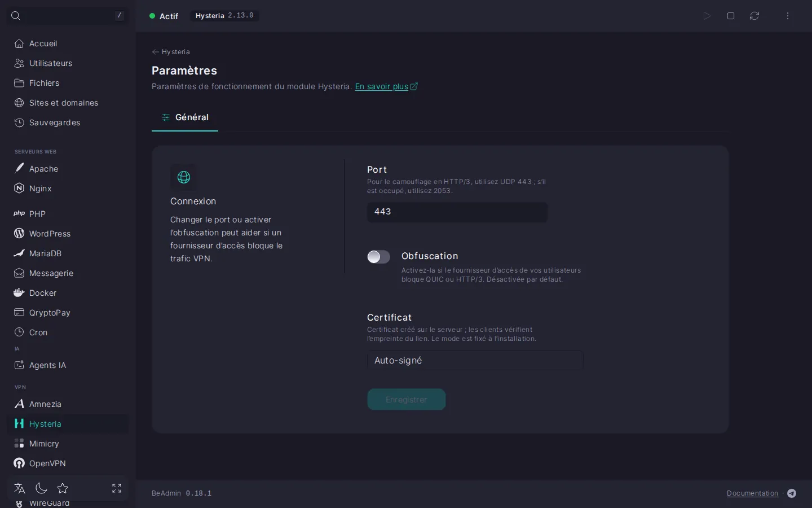Image resolution: width=812 pixels, height=508 pixels.
Task: Open the Nginx section
Action: point(68,189)
